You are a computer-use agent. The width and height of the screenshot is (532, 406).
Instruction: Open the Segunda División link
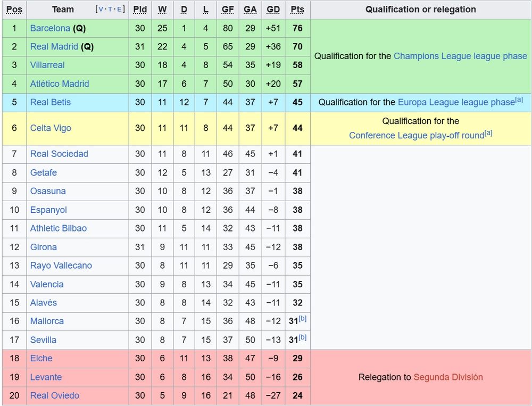coord(448,377)
